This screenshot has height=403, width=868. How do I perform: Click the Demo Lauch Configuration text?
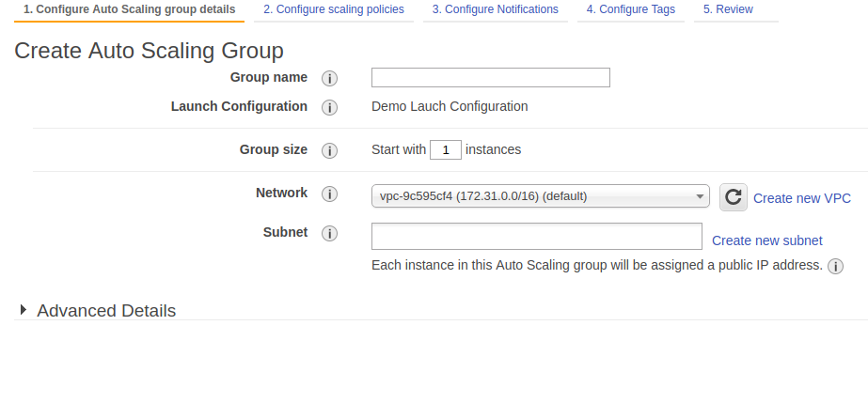[x=450, y=106]
